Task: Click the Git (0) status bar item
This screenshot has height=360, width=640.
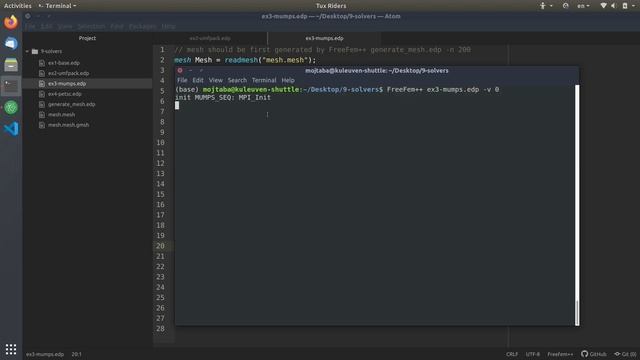Action: click(x=625, y=354)
